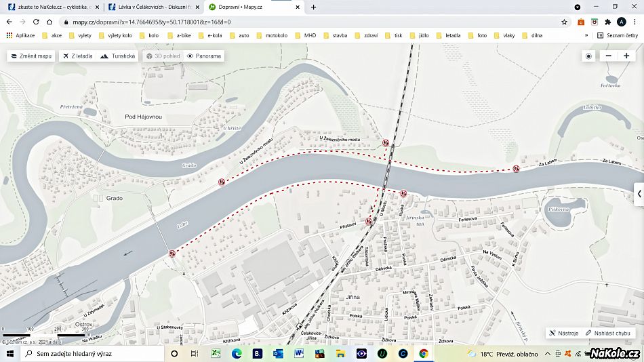Center map on my location icon
The height and width of the screenshot is (362, 644).
coord(588,56)
